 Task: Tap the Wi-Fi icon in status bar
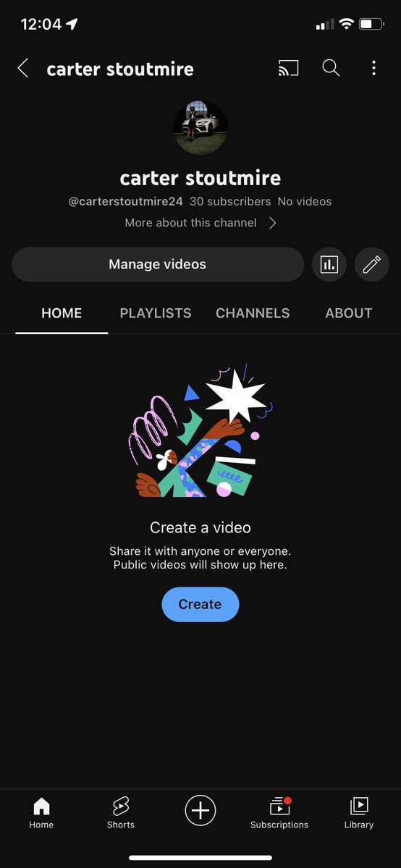(346, 25)
